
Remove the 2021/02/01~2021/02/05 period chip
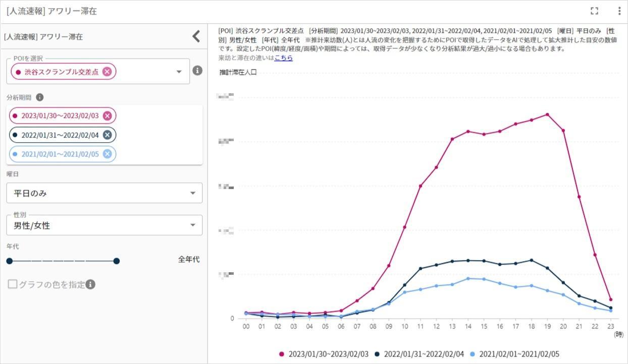[x=107, y=154]
